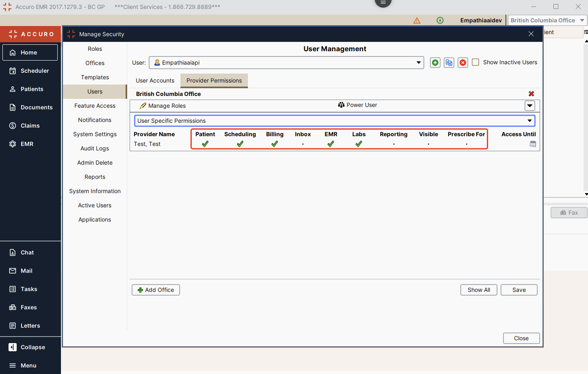Select Admin Delete in security menu
588x374 pixels.
click(x=95, y=163)
